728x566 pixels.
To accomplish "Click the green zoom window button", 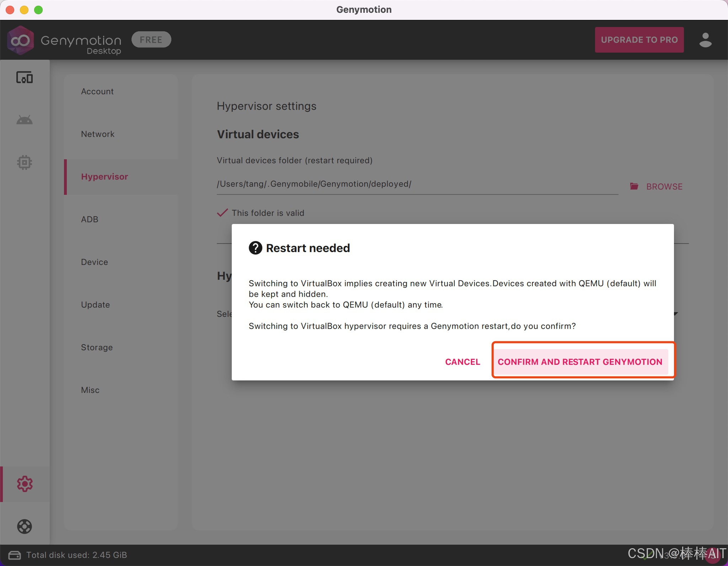I will coord(38,10).
